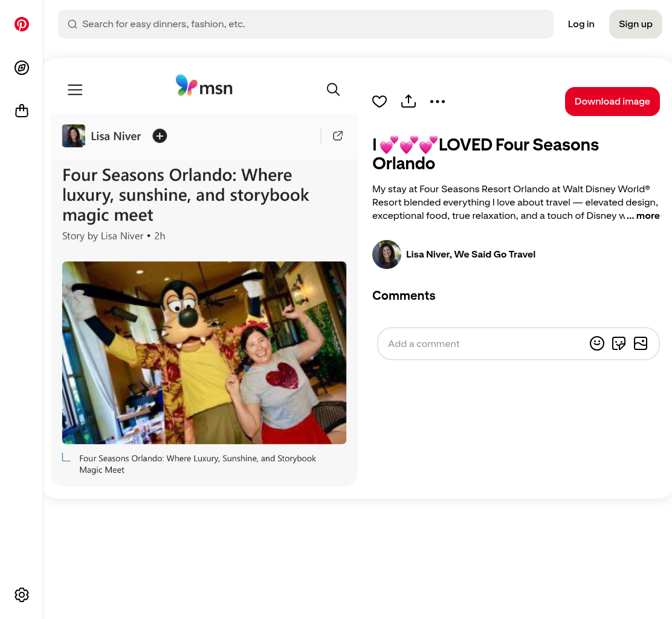Focus the Add a comment field
The width and height of the screenshot is (672, 619).
click(x=518, y=344)
